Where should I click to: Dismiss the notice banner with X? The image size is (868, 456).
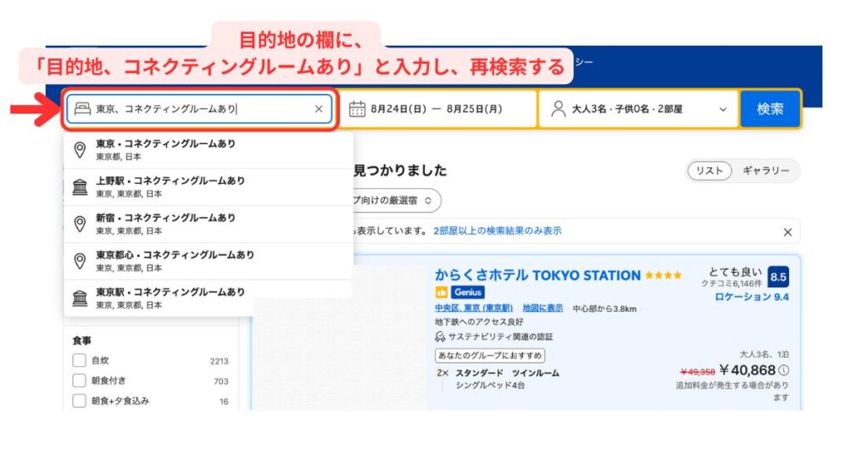tap(787, 232)
